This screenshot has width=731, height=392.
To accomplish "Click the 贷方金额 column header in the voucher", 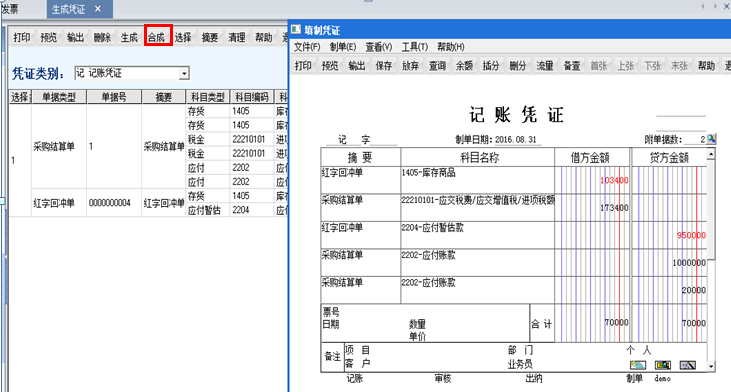I will click(669, 158).
